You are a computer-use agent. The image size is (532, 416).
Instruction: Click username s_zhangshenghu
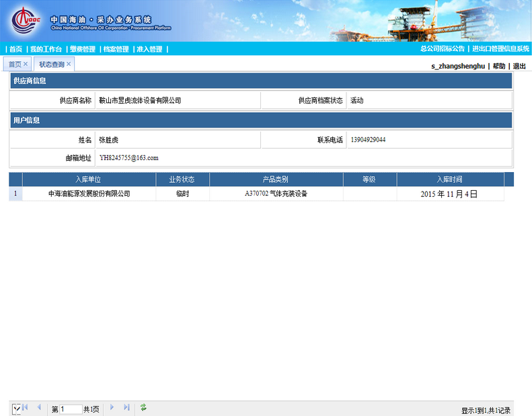click(x=458, y=66)
